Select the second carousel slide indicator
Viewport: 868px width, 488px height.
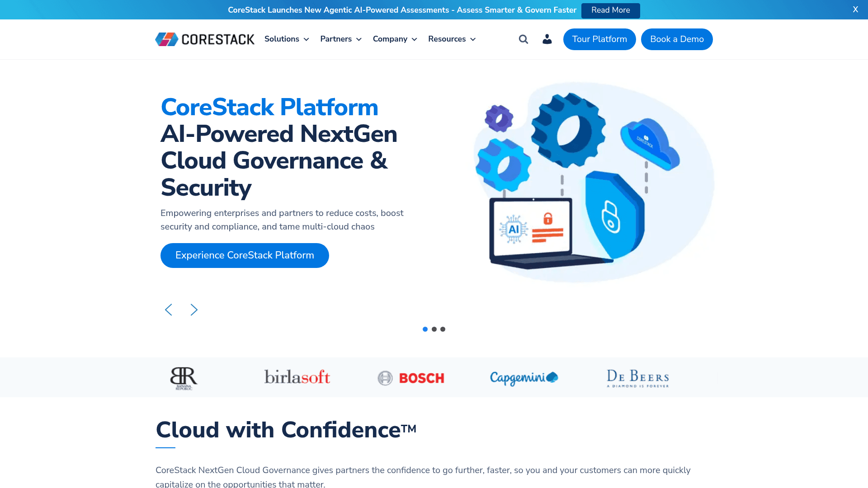(434, 329)
